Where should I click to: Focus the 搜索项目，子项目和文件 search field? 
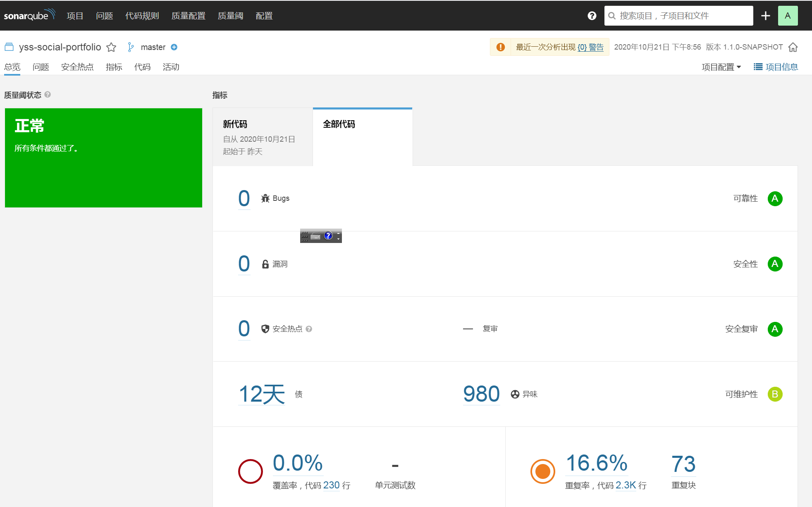pyautogui.click(x=678, y=16)
